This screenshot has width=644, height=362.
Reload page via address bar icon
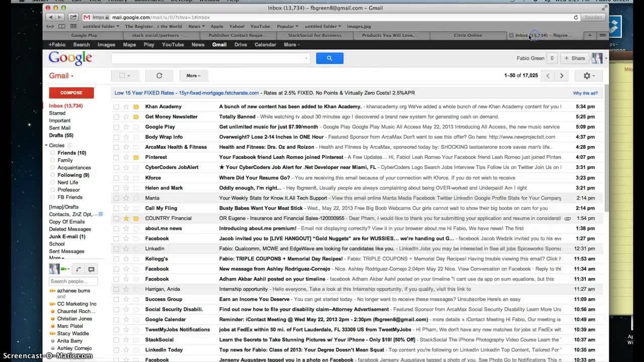click(x=576, y=17)
